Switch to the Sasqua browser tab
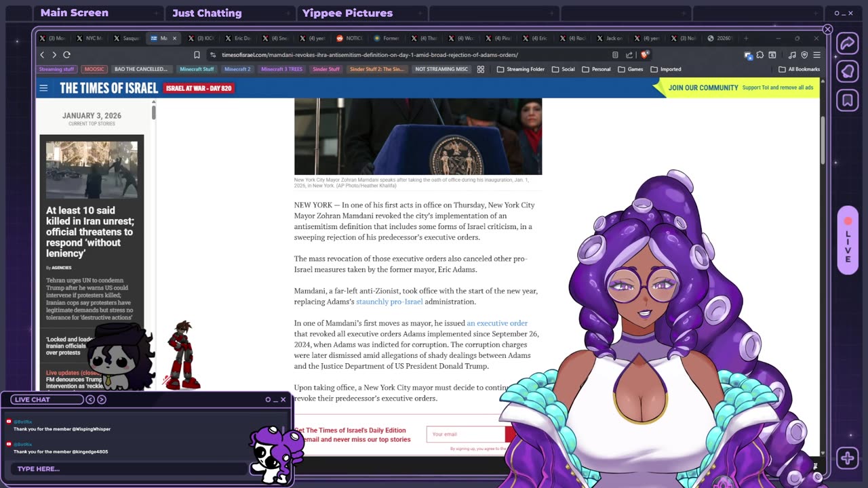This screenshot has width=868, height=488. pos(127,39)
